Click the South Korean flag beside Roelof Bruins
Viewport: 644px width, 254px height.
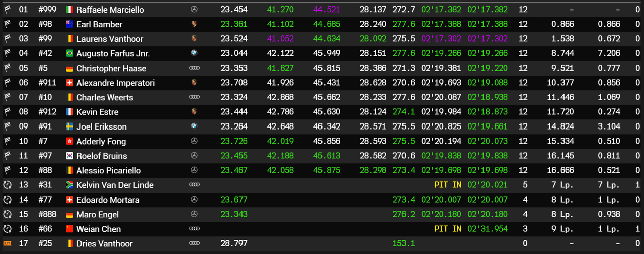pyautogui.click(x=70, y=156)
